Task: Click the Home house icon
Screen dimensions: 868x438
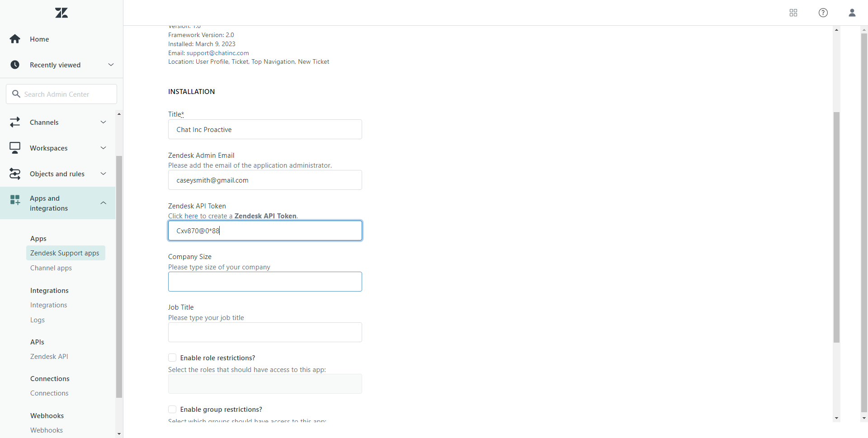Action: (15, 39)
